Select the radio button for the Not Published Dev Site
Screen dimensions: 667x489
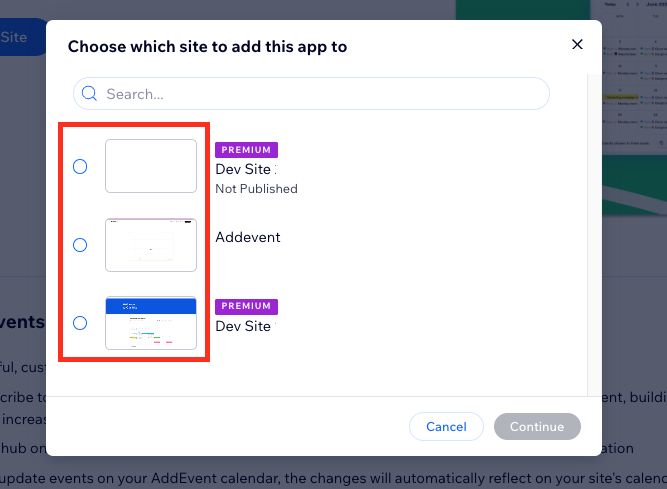coord(80,166)
